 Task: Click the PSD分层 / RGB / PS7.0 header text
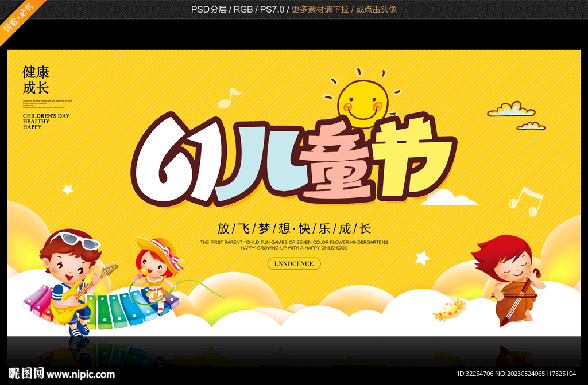point(237,9)
